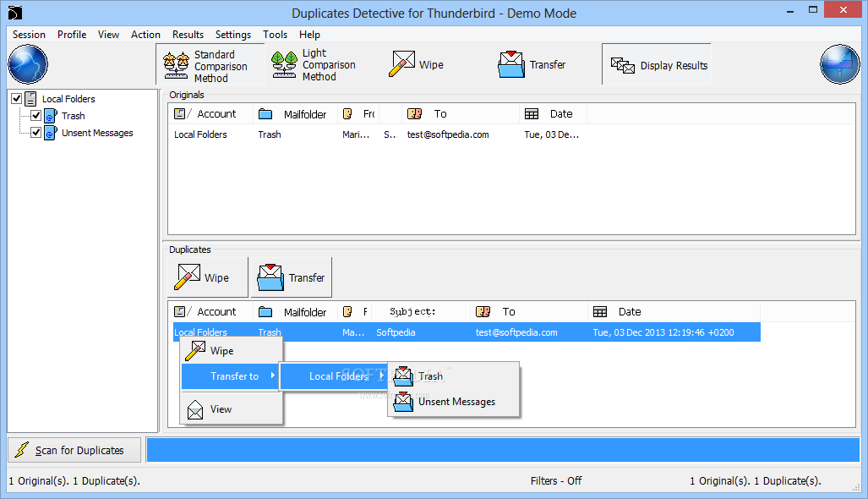The image size is (868, 499).
Task: Open the Profile menu
Action: tap(72, 35)
